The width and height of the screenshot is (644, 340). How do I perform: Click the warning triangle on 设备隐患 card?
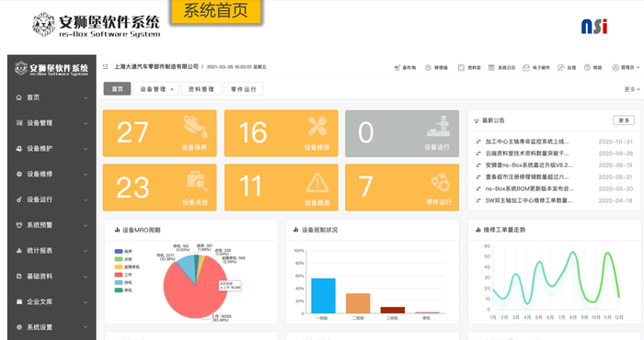pos(317,183)
